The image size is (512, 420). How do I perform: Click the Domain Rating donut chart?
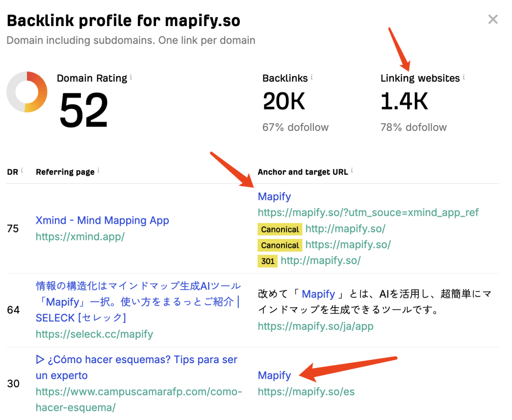coord(27,92)
